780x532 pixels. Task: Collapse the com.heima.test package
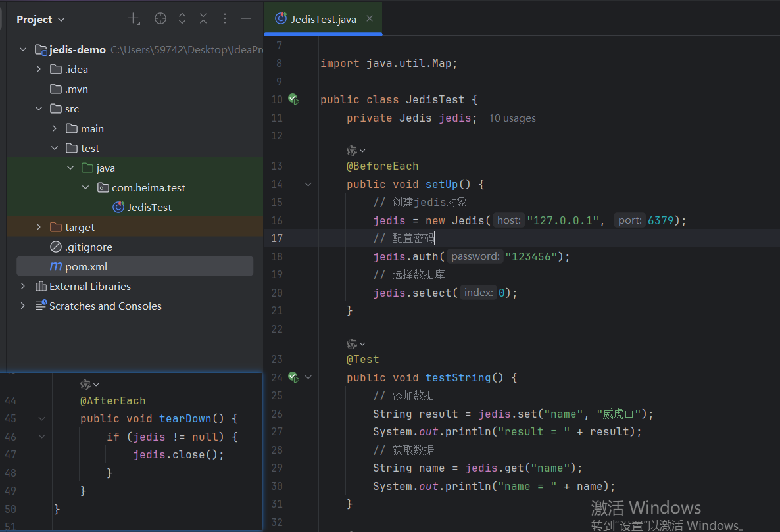click(85, 187)
